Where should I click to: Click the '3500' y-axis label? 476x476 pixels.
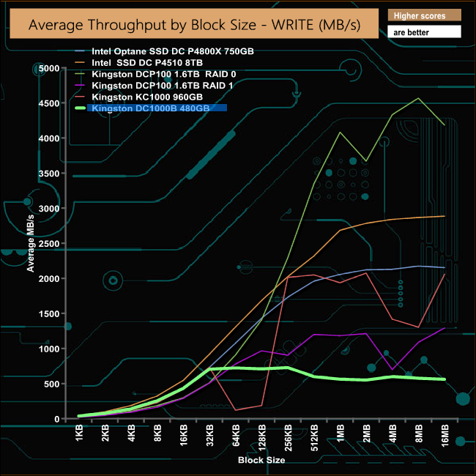pos(49,174)
